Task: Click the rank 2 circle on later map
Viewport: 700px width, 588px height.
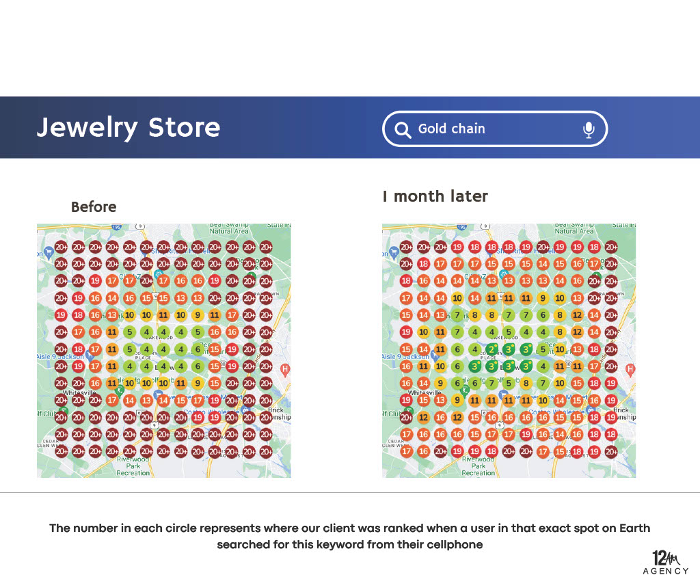Action: tap(492, 349)
